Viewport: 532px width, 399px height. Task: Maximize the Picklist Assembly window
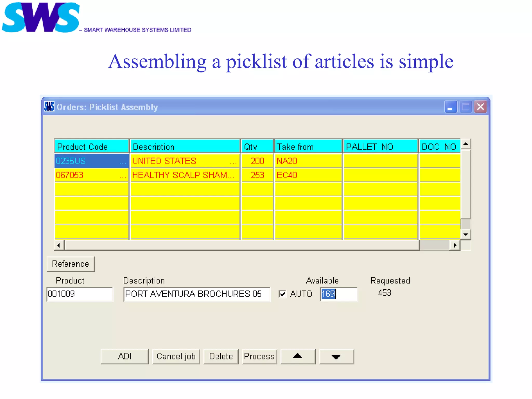[x=465, y=107]
